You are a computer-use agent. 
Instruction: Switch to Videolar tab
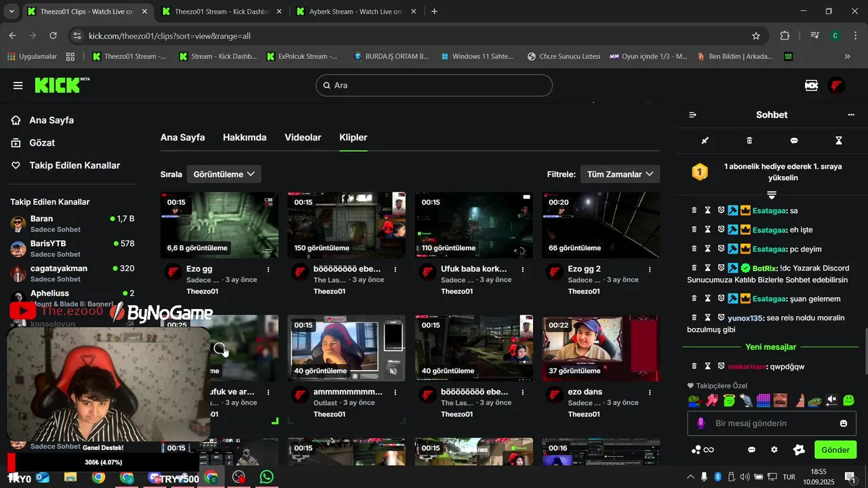[303, 138]
